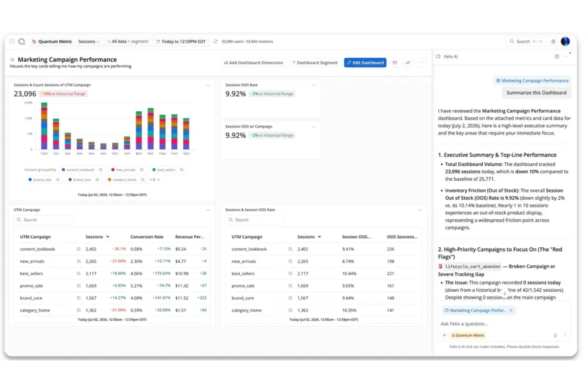This screenshot has height=392, width=588.
Task: Open options menu on Sessions OOS Rate card
Action: 314,85
